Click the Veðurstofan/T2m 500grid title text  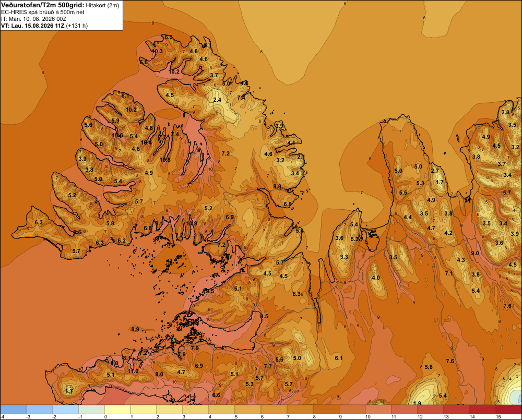43,5
